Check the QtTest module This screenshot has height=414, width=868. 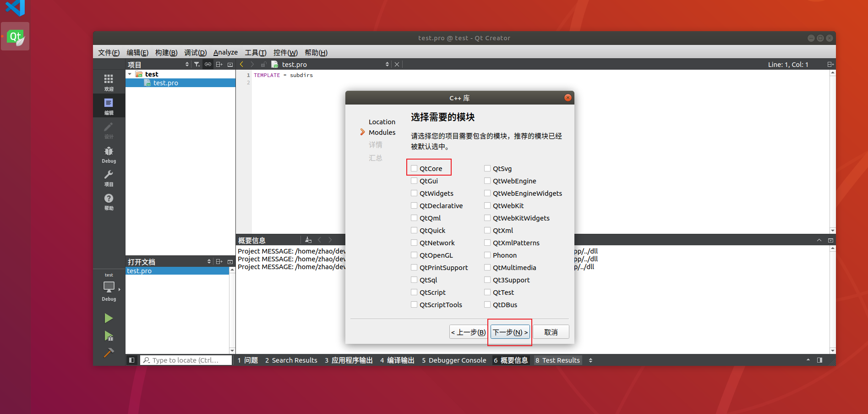[487, 292]
